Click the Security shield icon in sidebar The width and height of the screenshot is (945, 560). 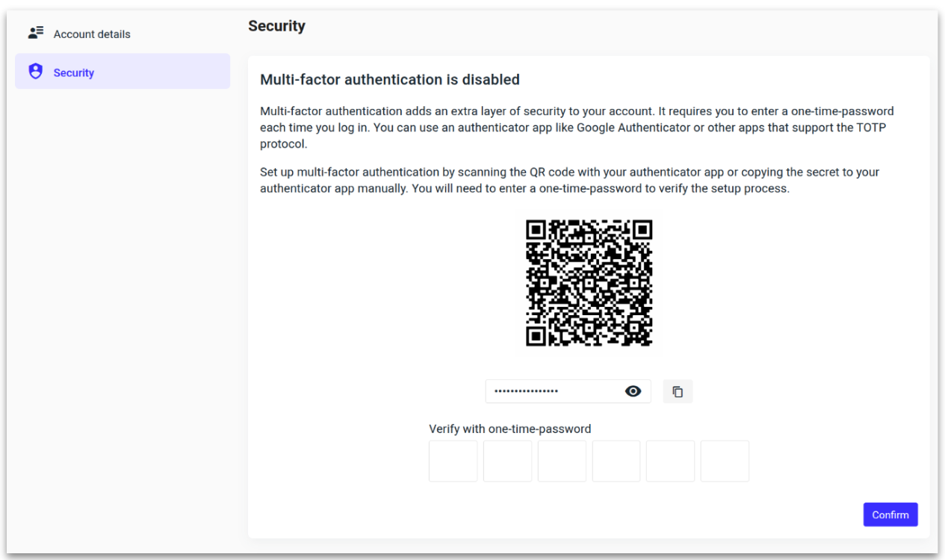[x=34, y=72]
